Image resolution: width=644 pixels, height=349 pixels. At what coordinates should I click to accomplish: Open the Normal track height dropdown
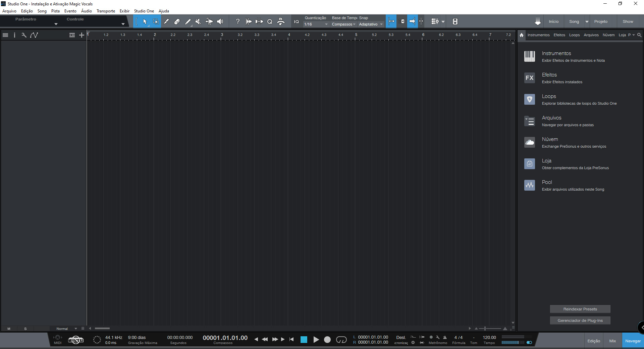pyautogui.click(x=66, y=329)
